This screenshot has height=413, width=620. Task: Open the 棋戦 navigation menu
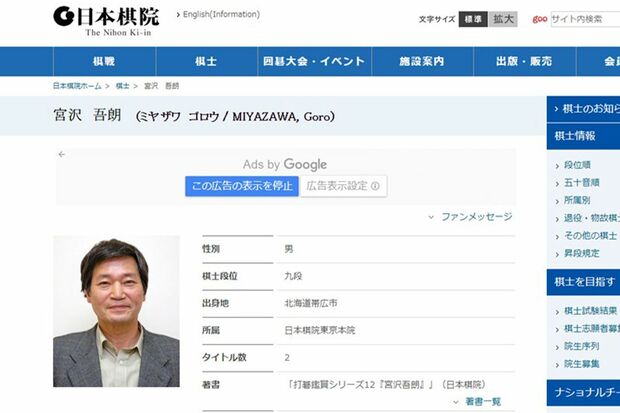coord(104,62)
